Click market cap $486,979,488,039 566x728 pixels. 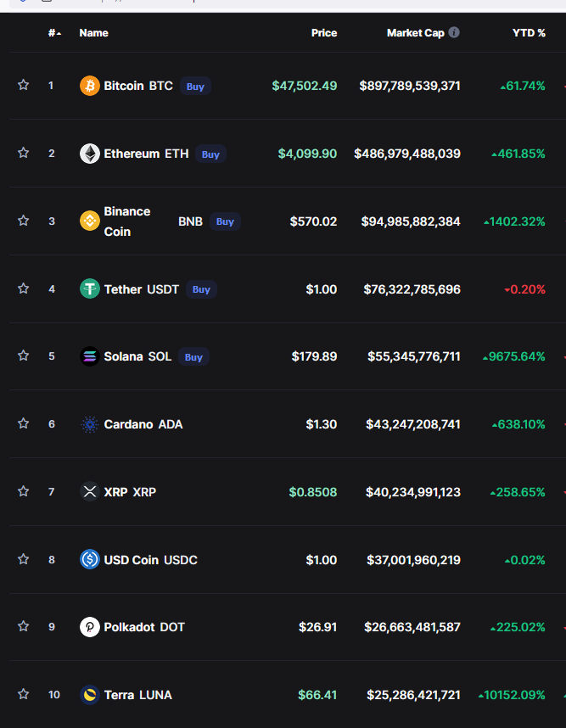click(x=407, y=154)
